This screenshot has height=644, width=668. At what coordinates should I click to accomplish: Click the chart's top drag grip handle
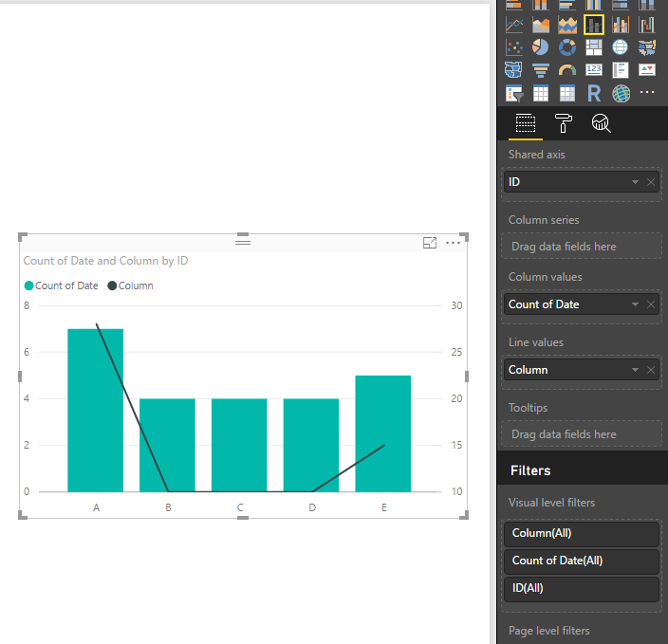[243, 242]
